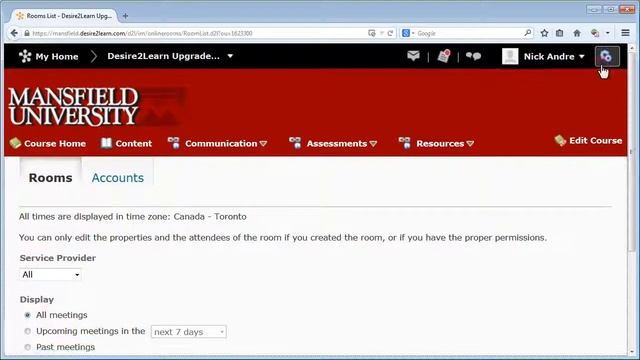The image size is (640, 360).
Task: Click the Edit Course pencil icon
Action: (x=560, y=140)
